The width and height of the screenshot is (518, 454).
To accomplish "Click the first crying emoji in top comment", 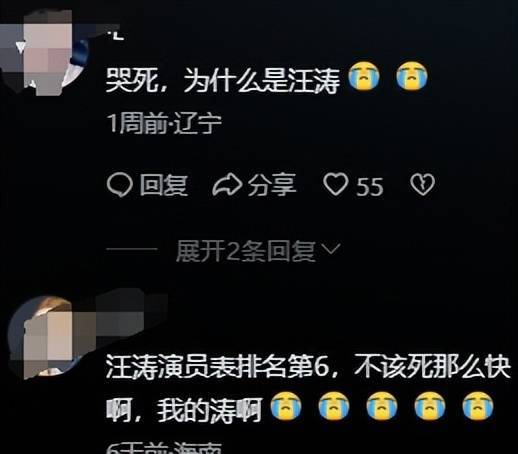I will [x=364, y=76].
